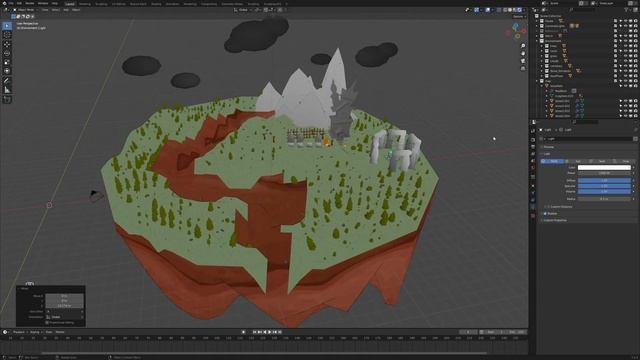This screenshot has height=360, width=640.
Task: Select the Scale tool
Action: [7, 62]
